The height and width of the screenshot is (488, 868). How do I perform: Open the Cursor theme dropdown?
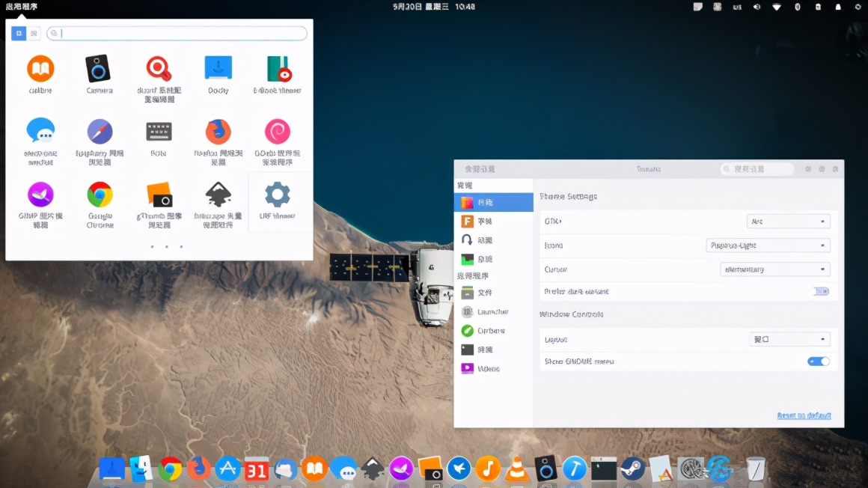774,269
